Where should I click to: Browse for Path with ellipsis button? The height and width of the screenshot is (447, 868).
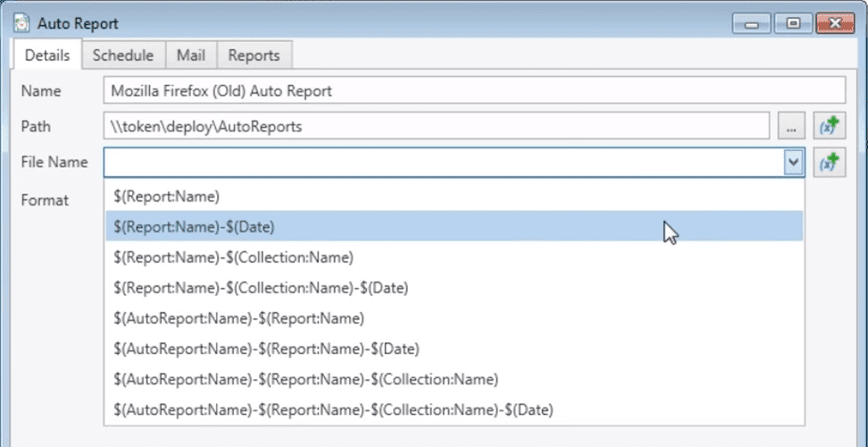[791, 127]
